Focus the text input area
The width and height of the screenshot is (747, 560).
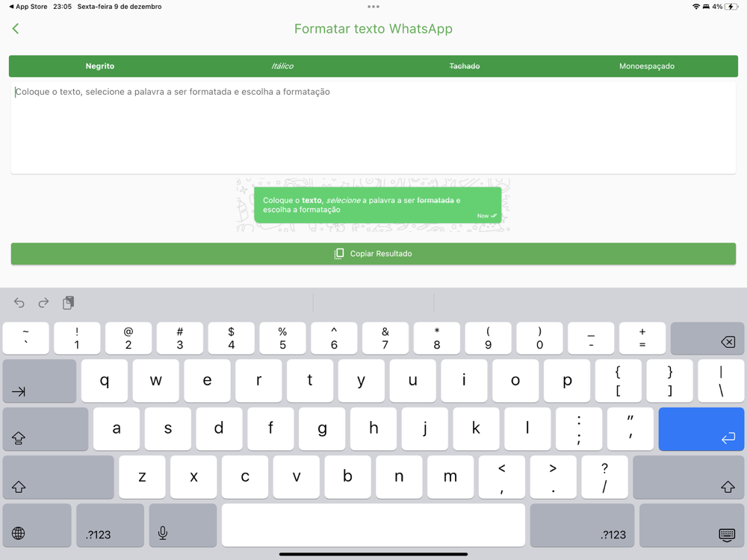[x=373, y=128]
